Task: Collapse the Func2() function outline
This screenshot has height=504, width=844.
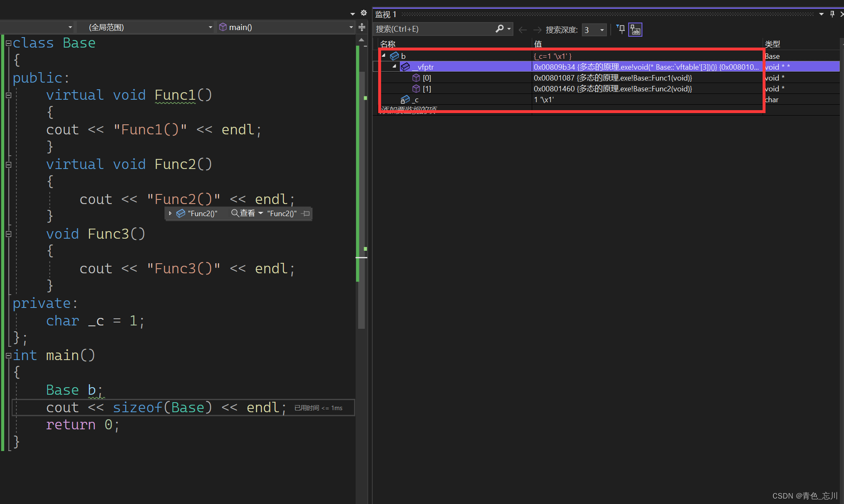Action: [x=8, y=164]
